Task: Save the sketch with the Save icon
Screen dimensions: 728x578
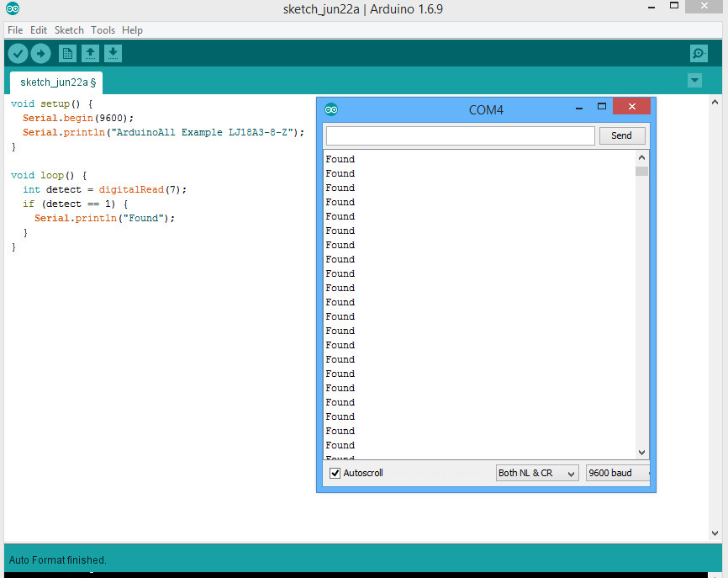Action: (x=113, y=54)
